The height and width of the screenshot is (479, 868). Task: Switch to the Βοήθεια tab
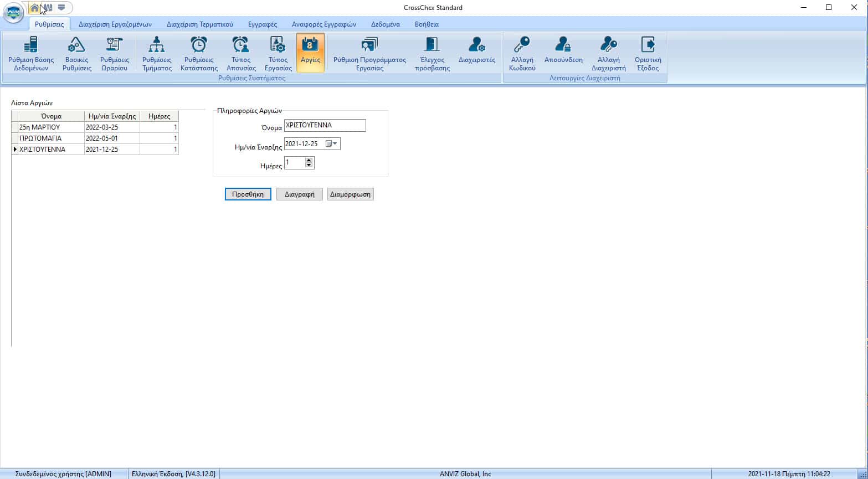coord(427,24)
